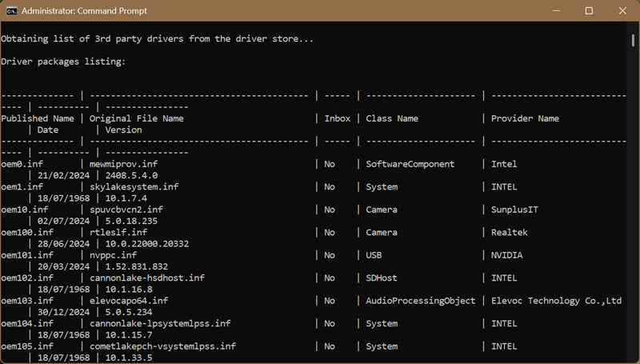The width and height of the screenshot is (640, 364).
Task: Click the Provider Name column header
Action: [525, 118]
